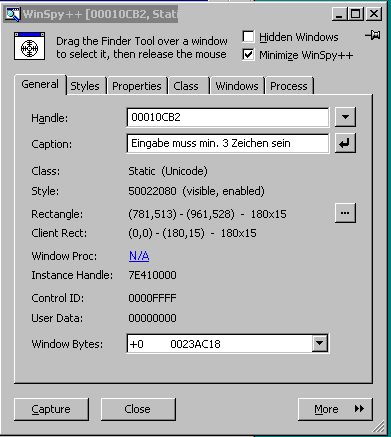Click the WinSpy++ title bar app icon
Screen dimensions: 391x437
12,14
